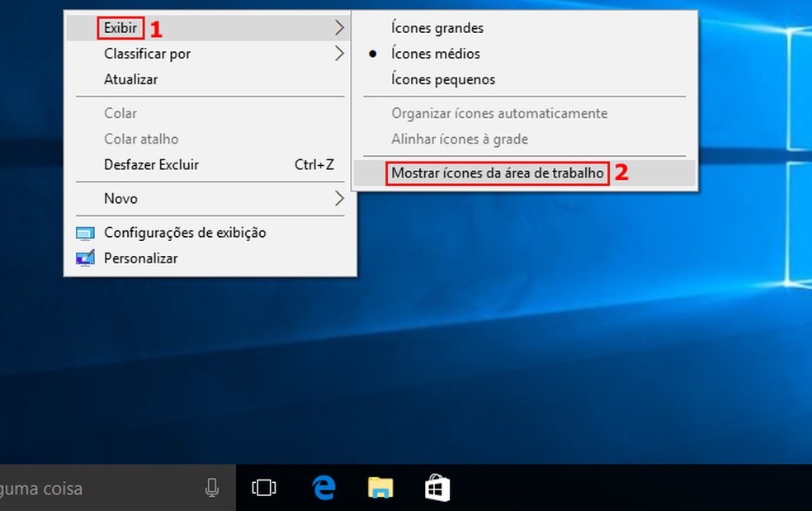
Task: Select the Colar atalho entry
Action: click(x=210, y=139)
